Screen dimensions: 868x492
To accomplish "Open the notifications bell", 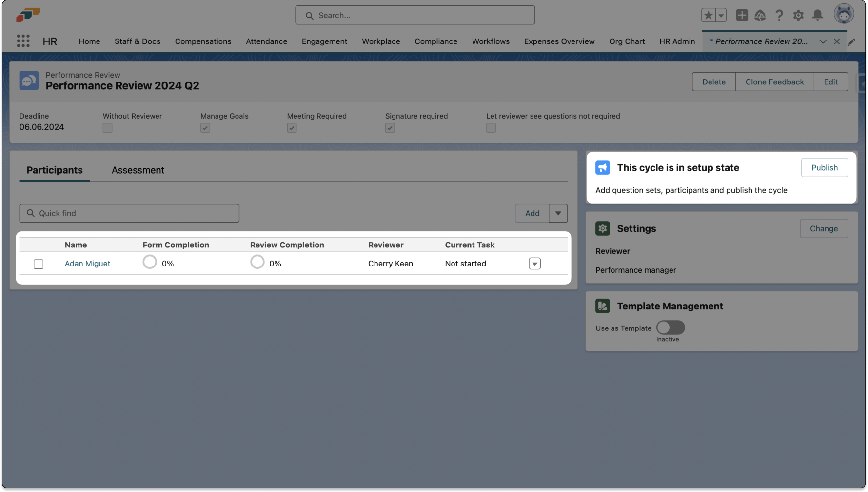I will pos(817,15).
